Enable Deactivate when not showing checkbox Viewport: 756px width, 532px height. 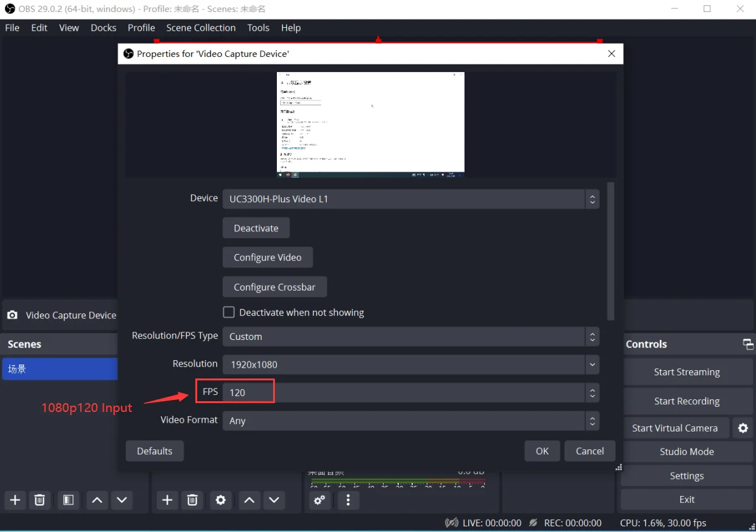229,312
